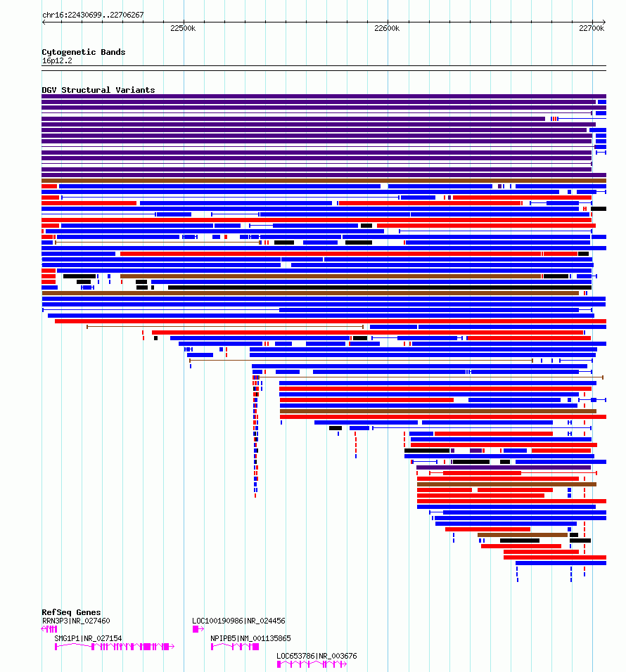Select the SMG1P1|NR_027154 gene label
The image size is (626, 672).
(88, 638)
